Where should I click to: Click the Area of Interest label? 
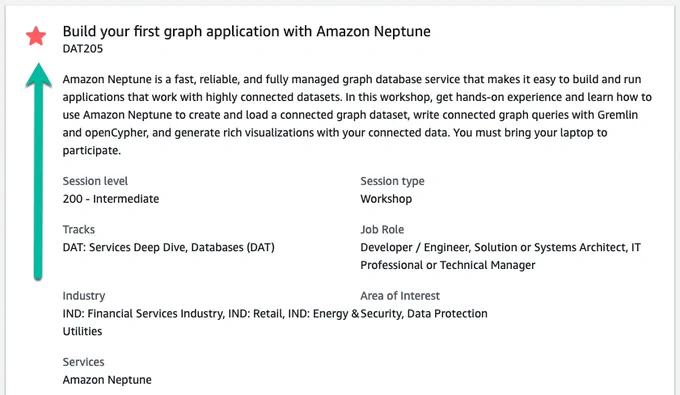[x=400, y=296]
